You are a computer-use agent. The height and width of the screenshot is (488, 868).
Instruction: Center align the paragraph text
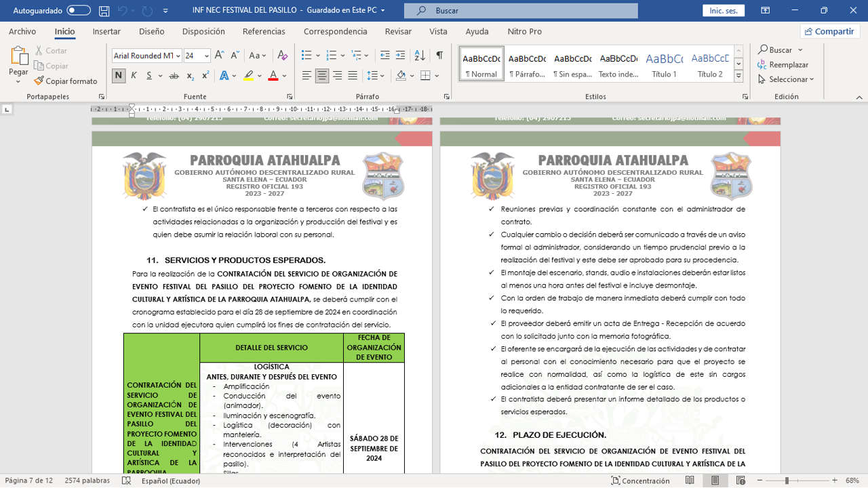(322, 76)
